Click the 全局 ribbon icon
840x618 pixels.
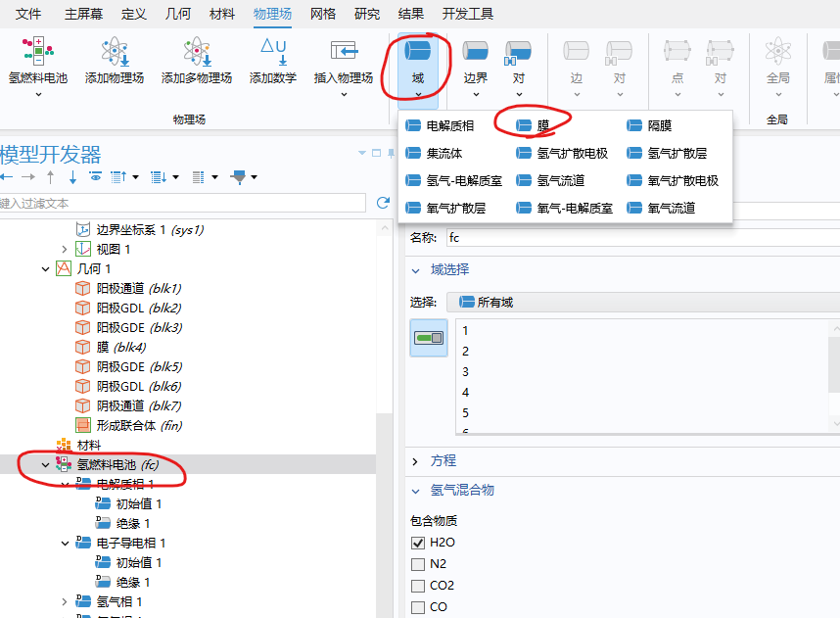point(778,52)
